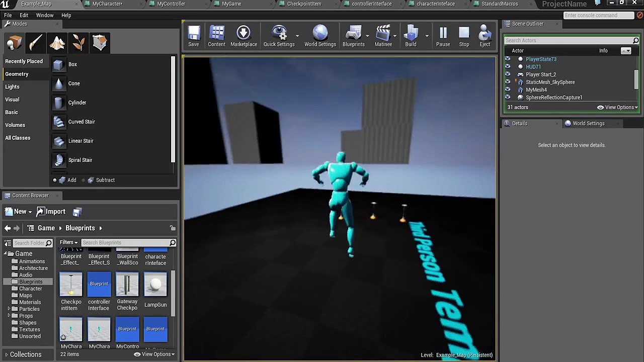This screenshot has height=362, width=644.
Task: Open the Build options dropdown arrow
Action: pyautogui.click(x=427, y=36)
